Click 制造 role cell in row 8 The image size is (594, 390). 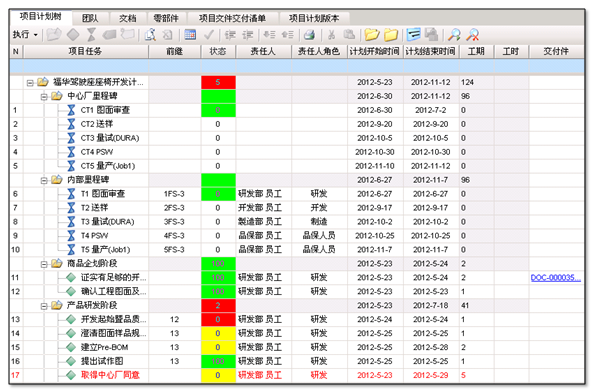tap(319, 222)
